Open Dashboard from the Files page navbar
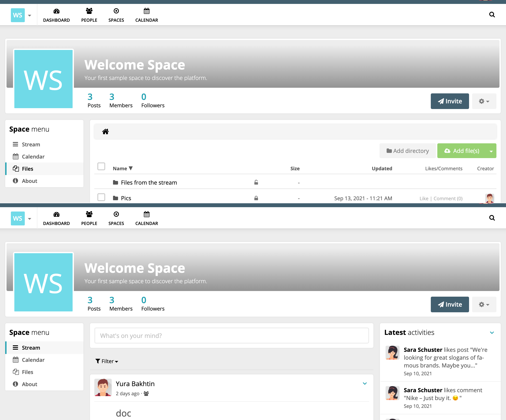The image size is (506, 420). (56, 15)
